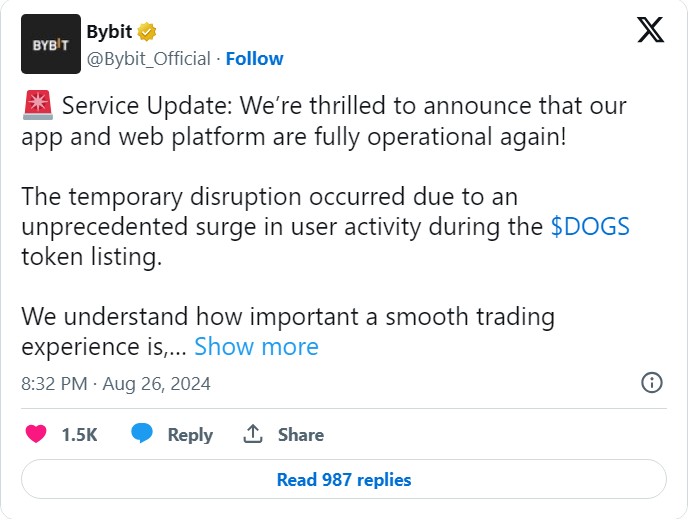
Task: Click the Reply text label
Action: [190, 435]
